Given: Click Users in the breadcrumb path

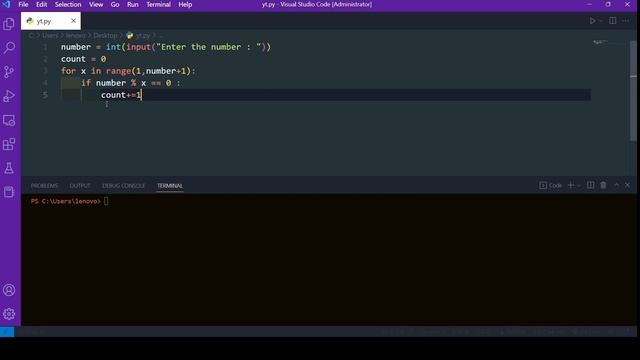Looking at the screenshot, I should click(x=50, y=36).
